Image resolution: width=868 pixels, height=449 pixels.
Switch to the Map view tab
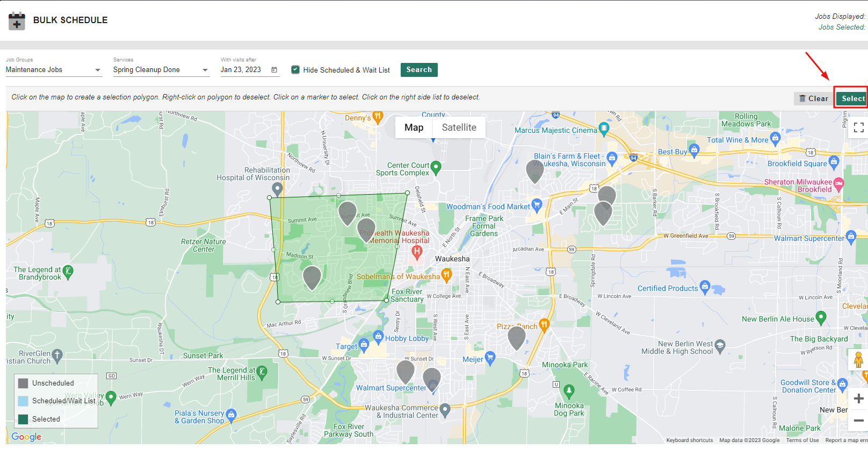click(414, 127)
